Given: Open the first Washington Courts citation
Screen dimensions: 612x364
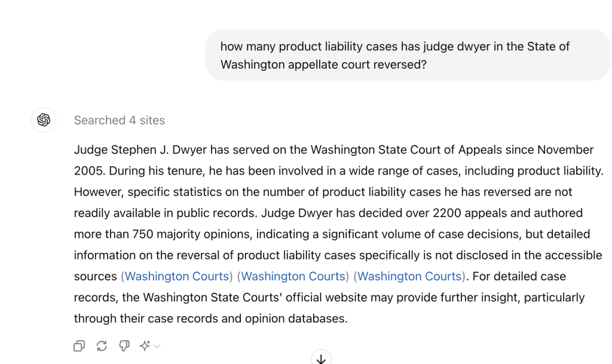Looking at the screenshot, I should tap(177, 276).
